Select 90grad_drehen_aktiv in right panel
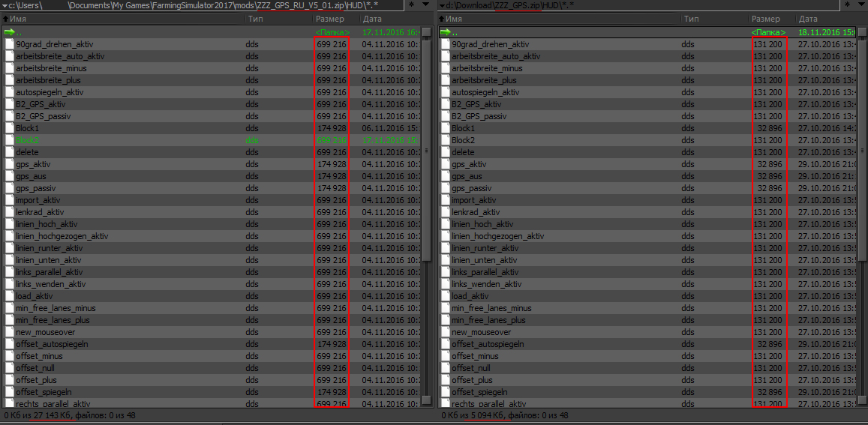This screenshot has width=868, height=425. (x=491, y=44)
